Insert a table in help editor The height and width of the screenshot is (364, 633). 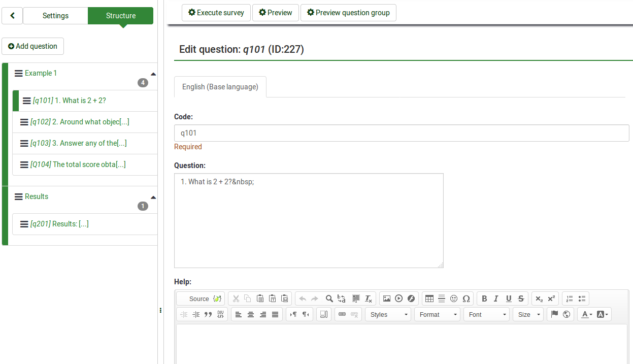pyautogui.click(x=429, y=299)
